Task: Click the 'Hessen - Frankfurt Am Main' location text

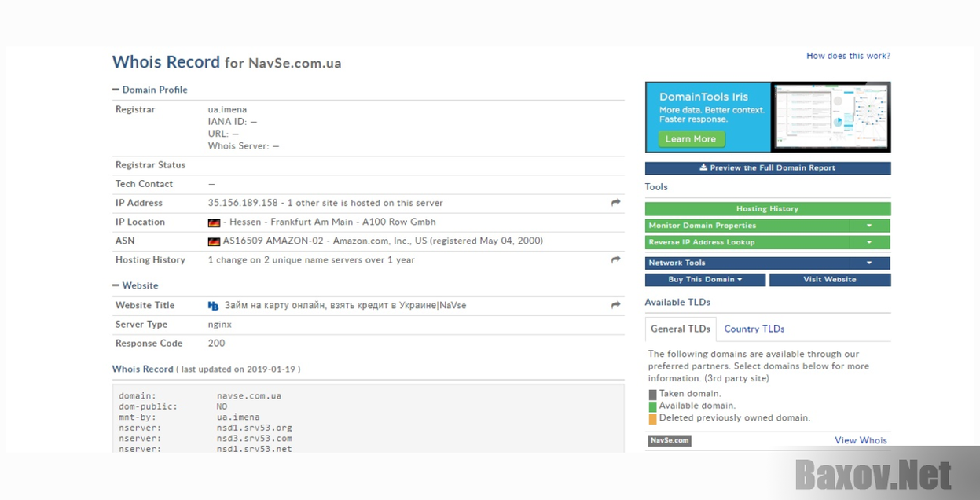Action: (332, 222)
